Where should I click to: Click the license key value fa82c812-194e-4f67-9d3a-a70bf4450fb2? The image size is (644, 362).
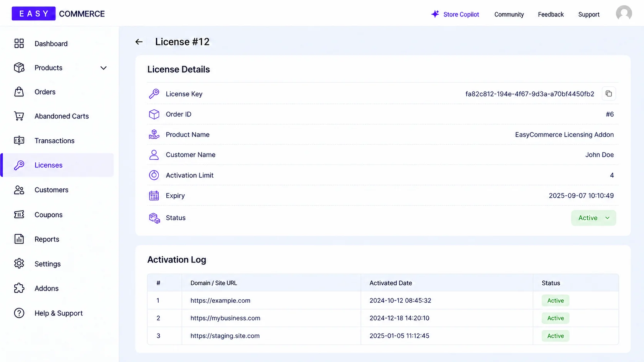tap(530, 94)
